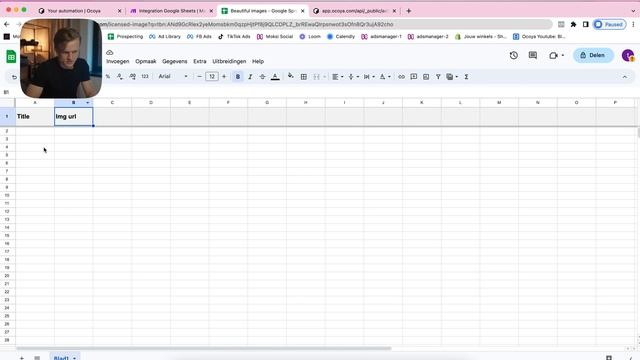Select the Title cell
The height and width of the screenshot is (360, 640).
click(35, 116)
